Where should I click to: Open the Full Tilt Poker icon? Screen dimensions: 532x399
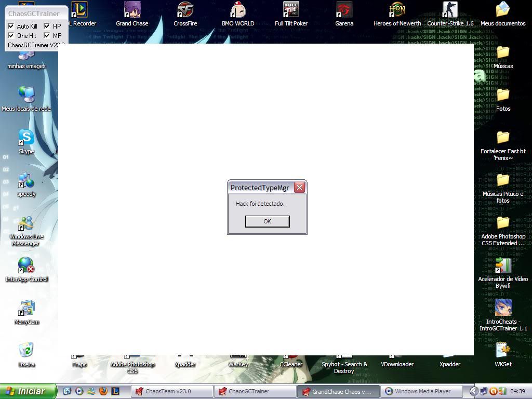291,10
